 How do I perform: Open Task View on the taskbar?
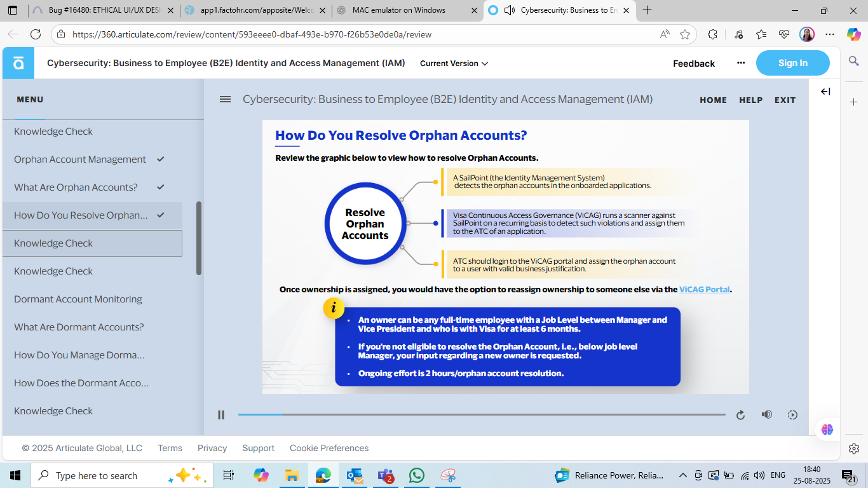229,475
